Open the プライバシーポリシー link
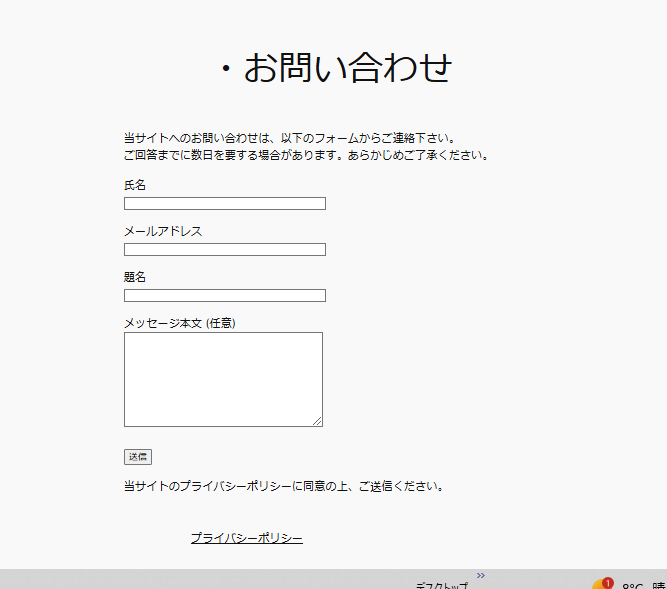The image size is (667, 589). click(x=246, y=538)
